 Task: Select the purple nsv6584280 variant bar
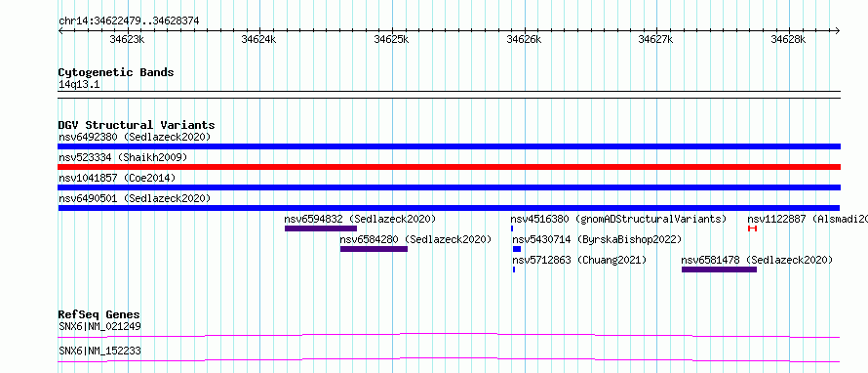(374, 249)
